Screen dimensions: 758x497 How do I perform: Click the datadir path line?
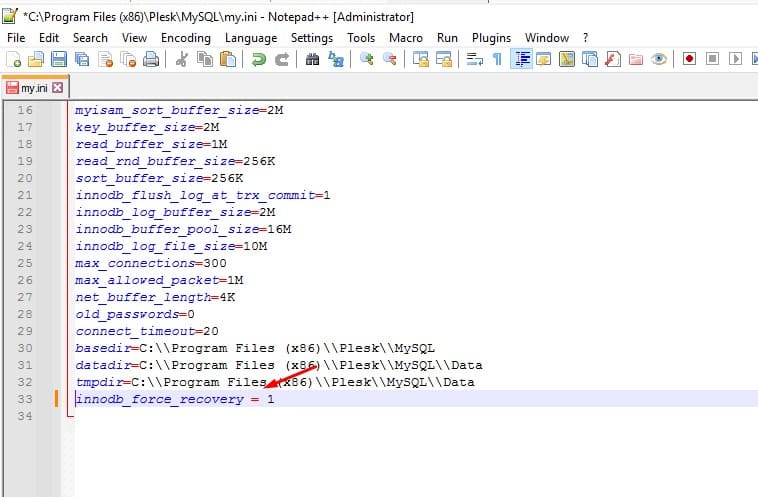(x=278, y=365)
